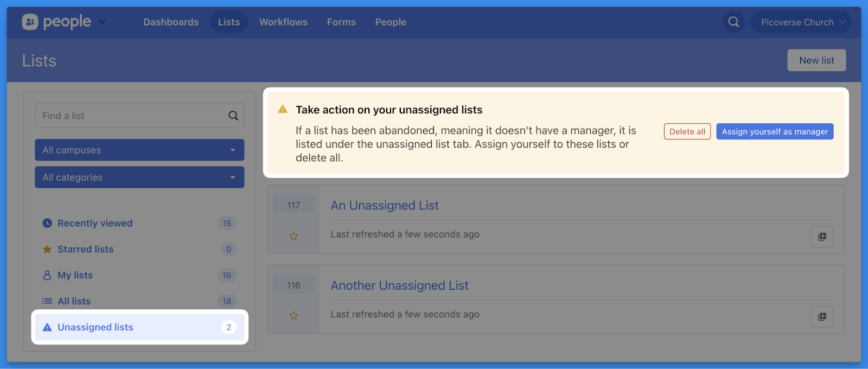Click Assign yourself as manager button

coord(774,132)
